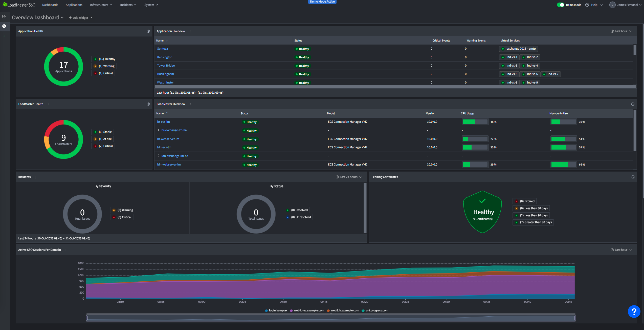Click the clock icon on LoadMaster Health widget
Viewport: 644px width, 330px height.
[x=148, y=104]
